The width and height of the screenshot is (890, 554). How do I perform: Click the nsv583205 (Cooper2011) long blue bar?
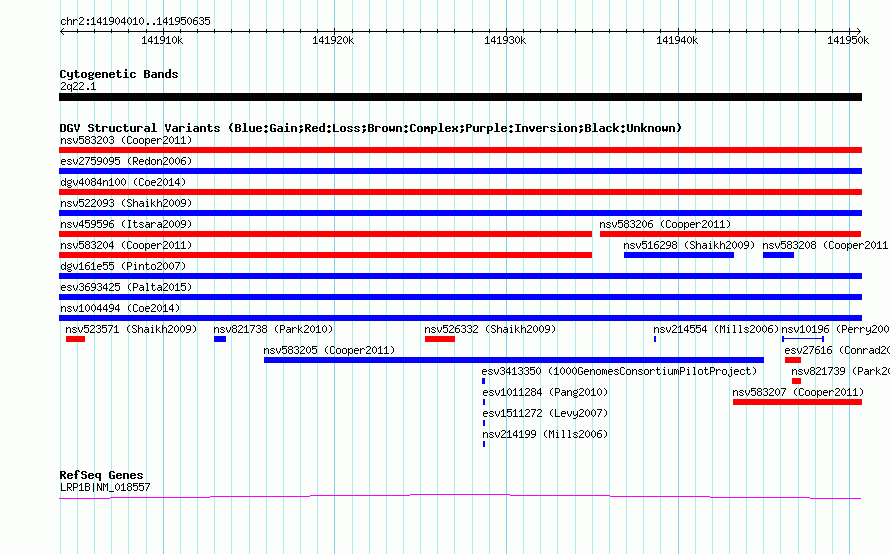[x=514, y=360]
